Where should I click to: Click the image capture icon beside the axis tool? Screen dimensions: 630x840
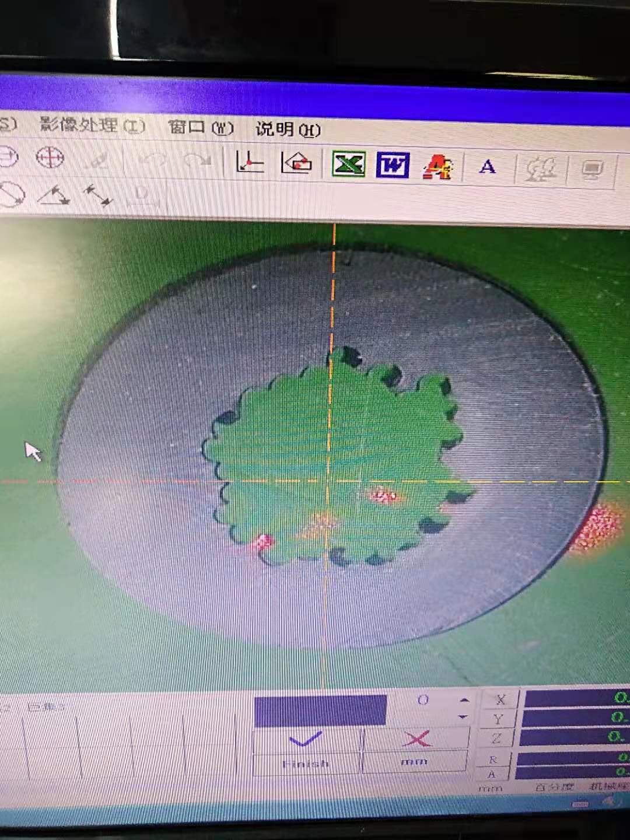coord(296,163)
